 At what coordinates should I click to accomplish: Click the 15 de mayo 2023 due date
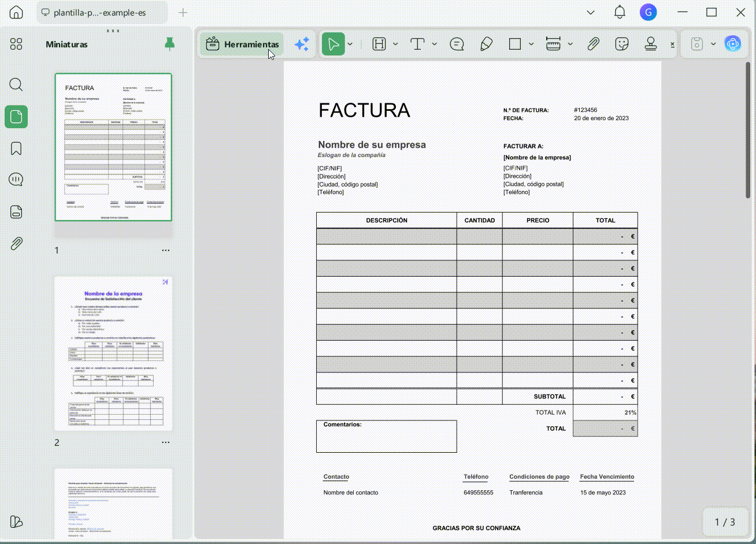click(603, 493)
